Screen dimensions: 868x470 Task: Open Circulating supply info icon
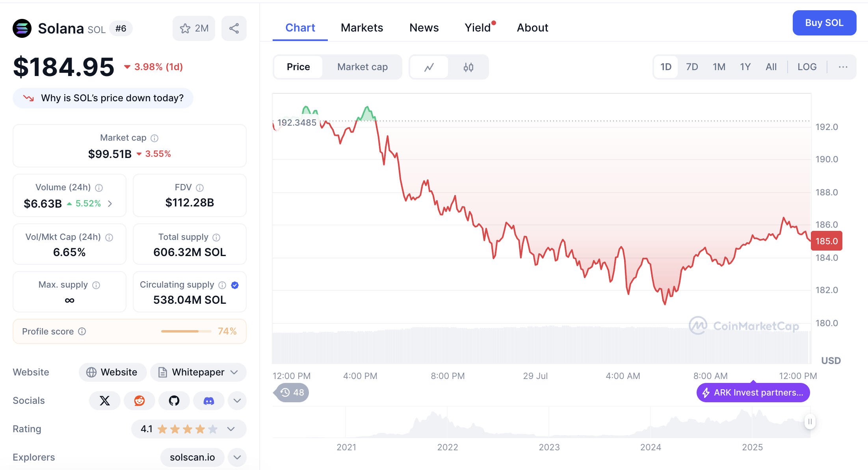pos(222,285)
